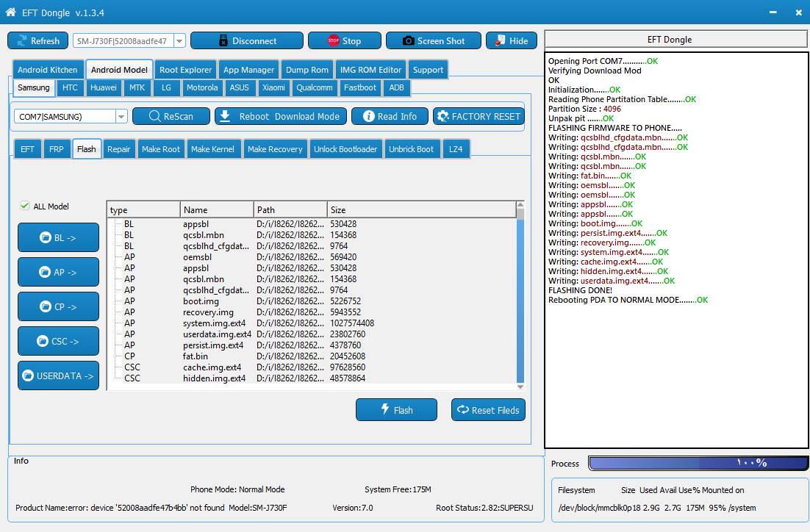
Task: Select the hidden.img.ext4 CSC row
Action: pyautogui.click(x=312, y=378)
